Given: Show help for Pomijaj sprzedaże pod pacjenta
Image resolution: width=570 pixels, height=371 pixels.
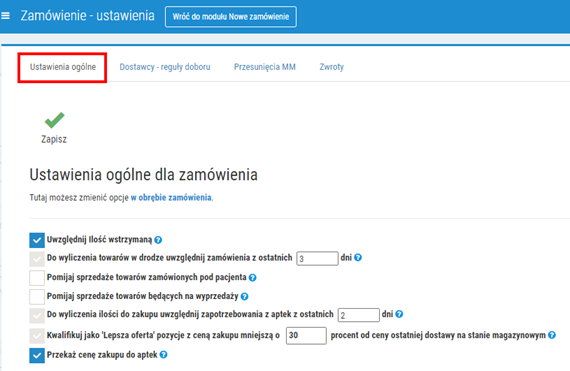Looking at the screenshot, I should [x=252, y=278].
